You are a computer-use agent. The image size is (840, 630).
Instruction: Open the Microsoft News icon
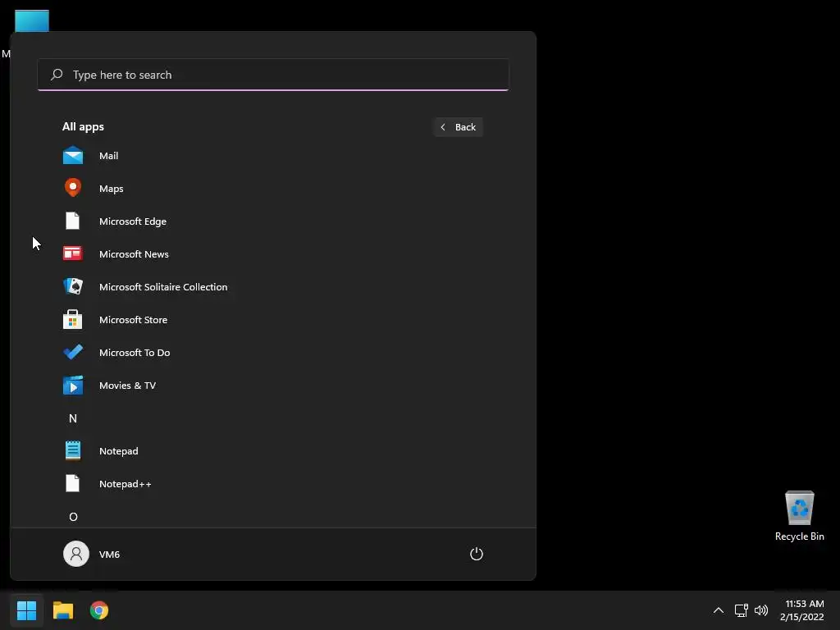(73, 253)
